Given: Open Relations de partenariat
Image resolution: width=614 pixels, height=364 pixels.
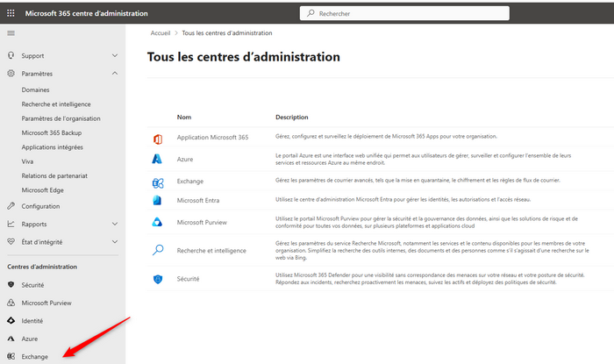Looking at the screenshot, I should coord(54,175).
